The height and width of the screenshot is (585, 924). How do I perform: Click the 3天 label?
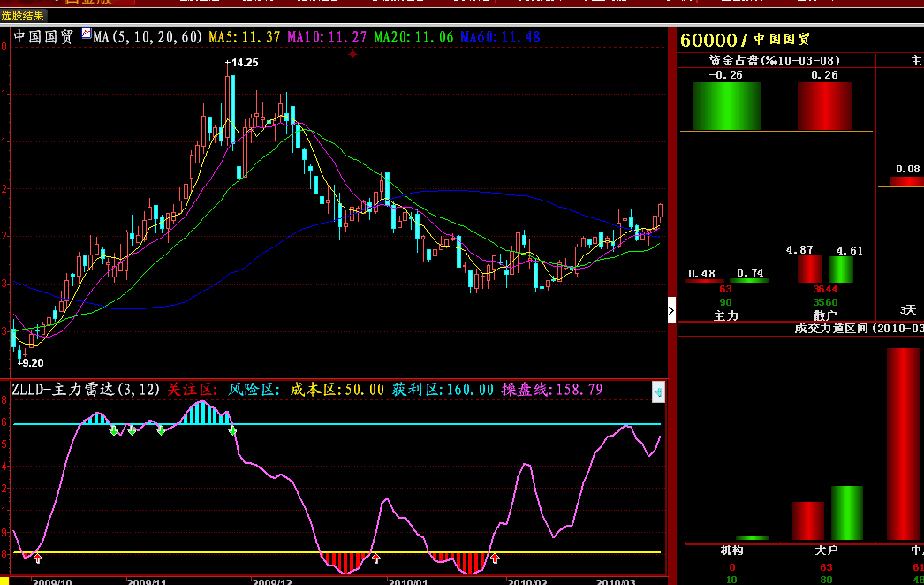pos(908,310)
